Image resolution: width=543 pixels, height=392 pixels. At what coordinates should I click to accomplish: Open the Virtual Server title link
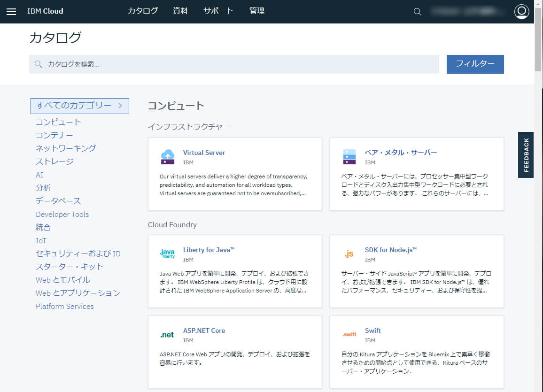[204, 153]
